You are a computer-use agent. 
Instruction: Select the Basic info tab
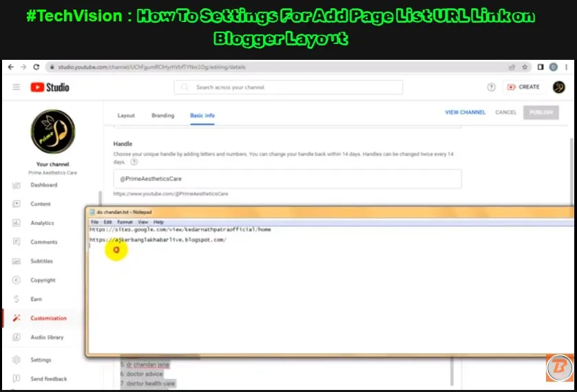pyautogui.click(x=202, y=116)
